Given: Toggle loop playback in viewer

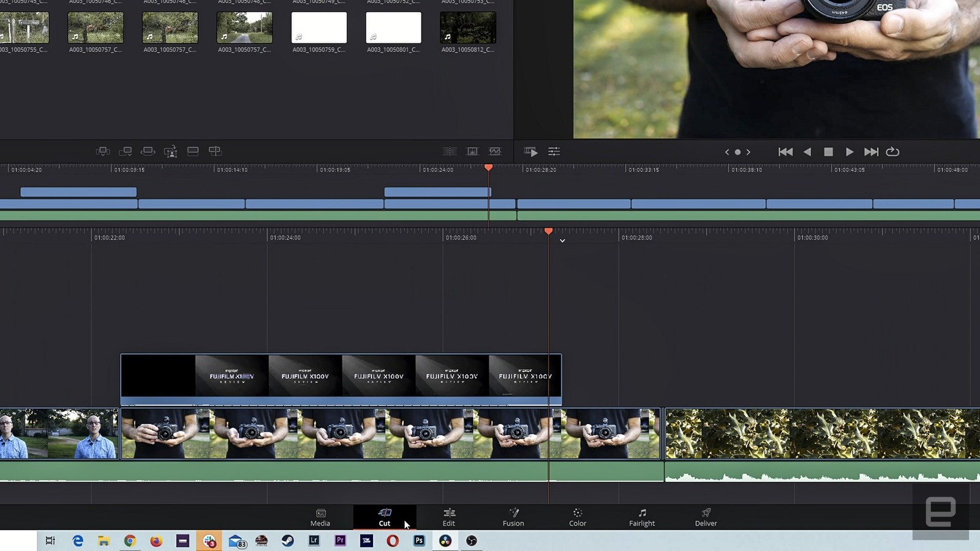Looking at the screenshot, I should coord(892,152).
